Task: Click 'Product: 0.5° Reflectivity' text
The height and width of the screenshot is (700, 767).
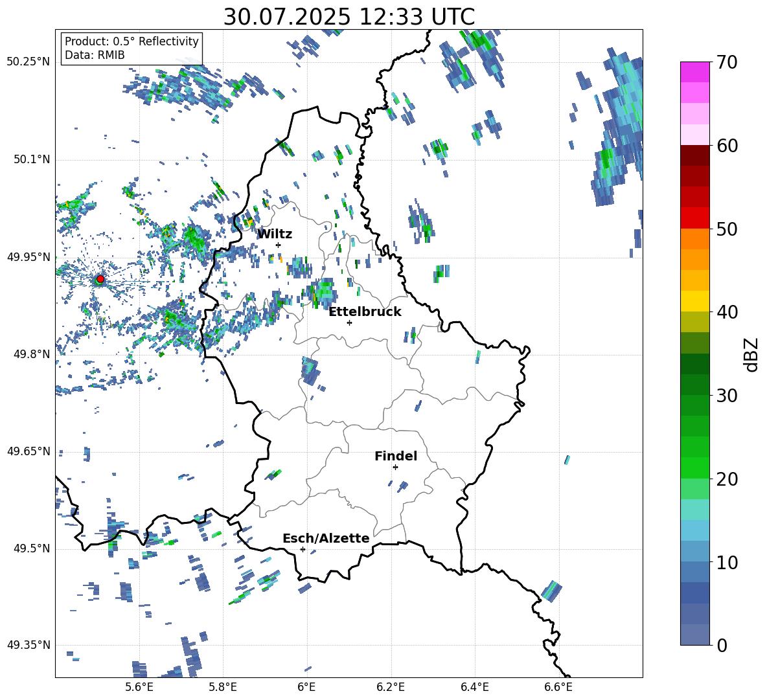Action: (x=132, y=41)
